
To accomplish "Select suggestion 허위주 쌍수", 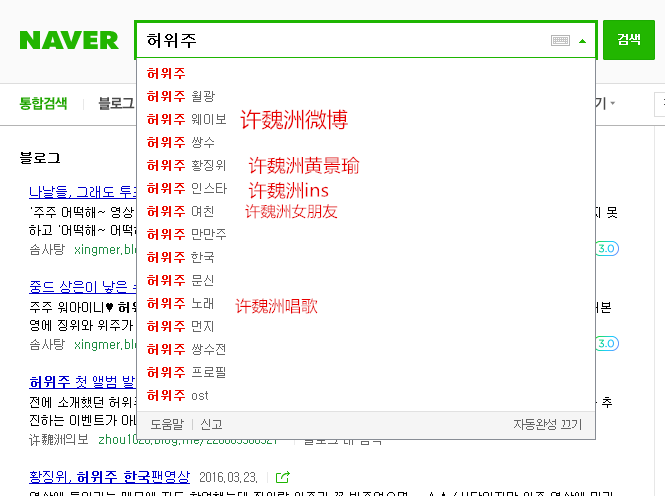I will tap(366, 142).
